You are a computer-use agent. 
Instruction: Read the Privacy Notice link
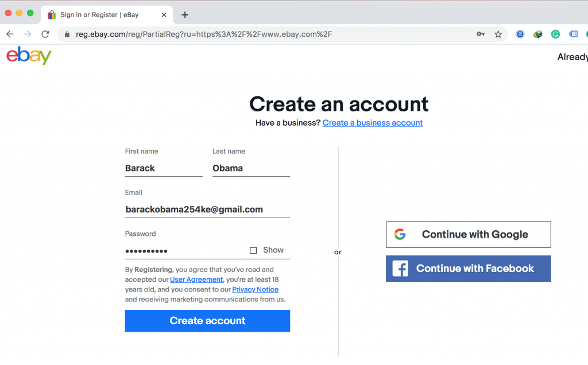coord(255,289)
